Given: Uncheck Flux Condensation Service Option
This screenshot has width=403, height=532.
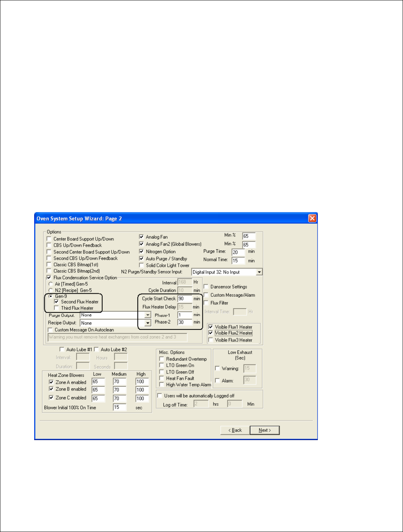Looking at the screenshot, I should tap(49, 278).
